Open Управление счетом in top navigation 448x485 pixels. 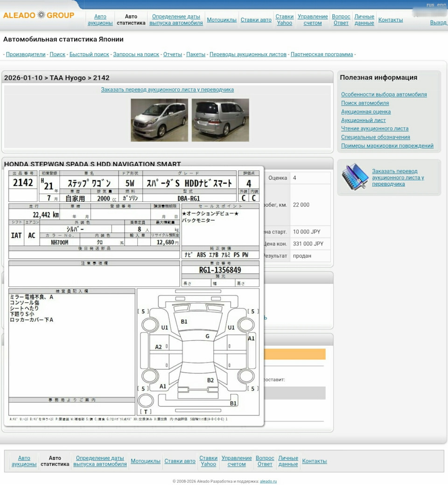coord(313,20)
